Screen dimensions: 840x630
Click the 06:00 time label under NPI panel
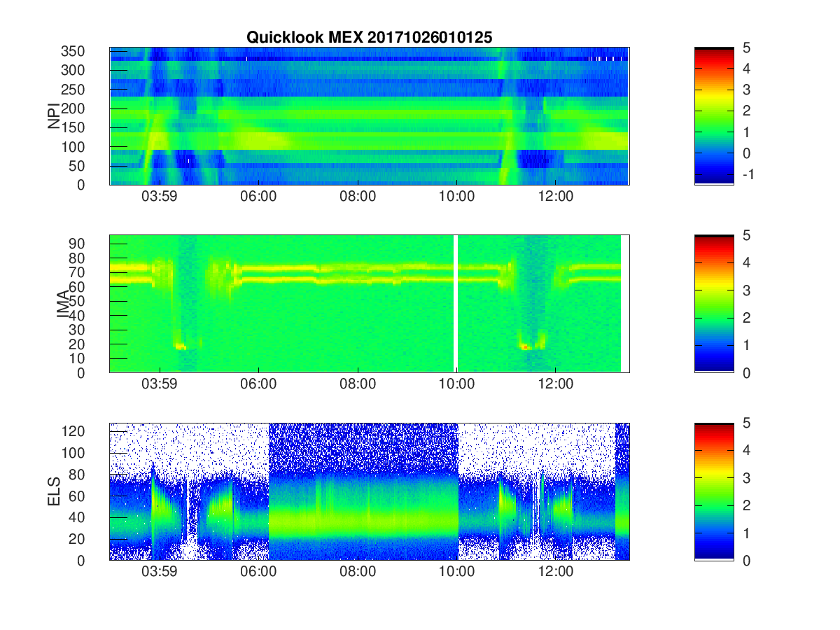[259, 197]
